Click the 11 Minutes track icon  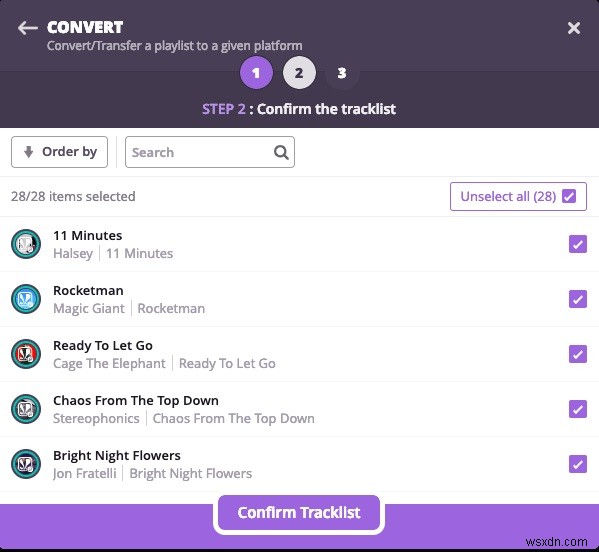point(26,244)
